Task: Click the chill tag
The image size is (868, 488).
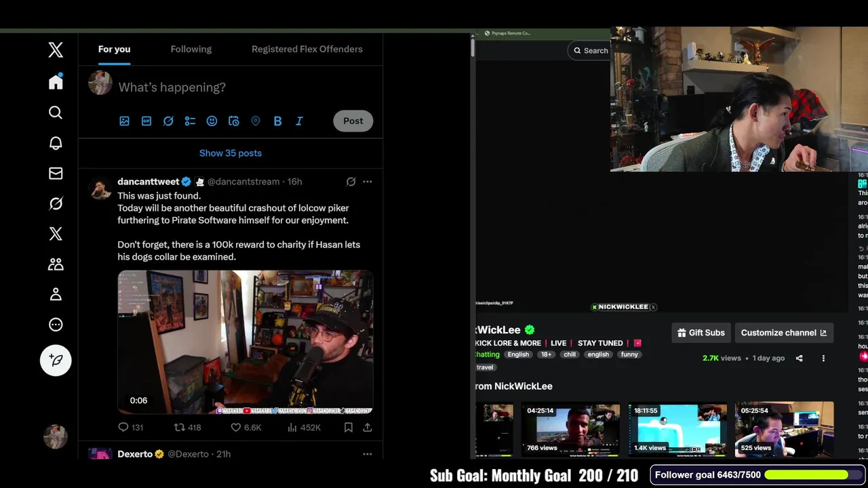Action: pyautogui.click(x=570, y=354)
